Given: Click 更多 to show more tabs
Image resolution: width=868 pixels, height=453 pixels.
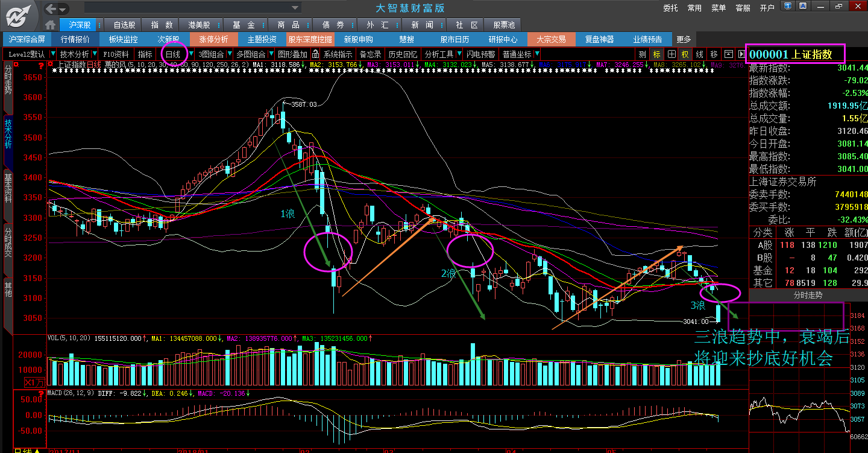Looking at the screenshot, I should (x=684, y=39).
